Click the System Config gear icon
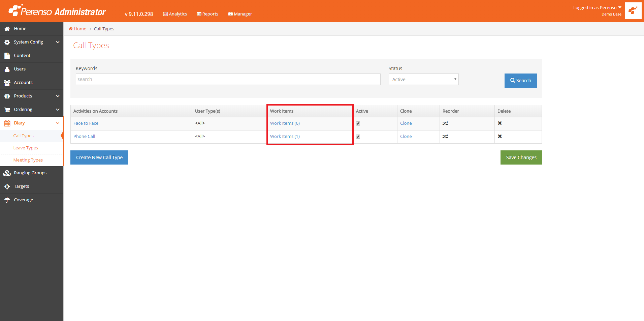Screen dimensions: 644x321 tap(7, 42)
